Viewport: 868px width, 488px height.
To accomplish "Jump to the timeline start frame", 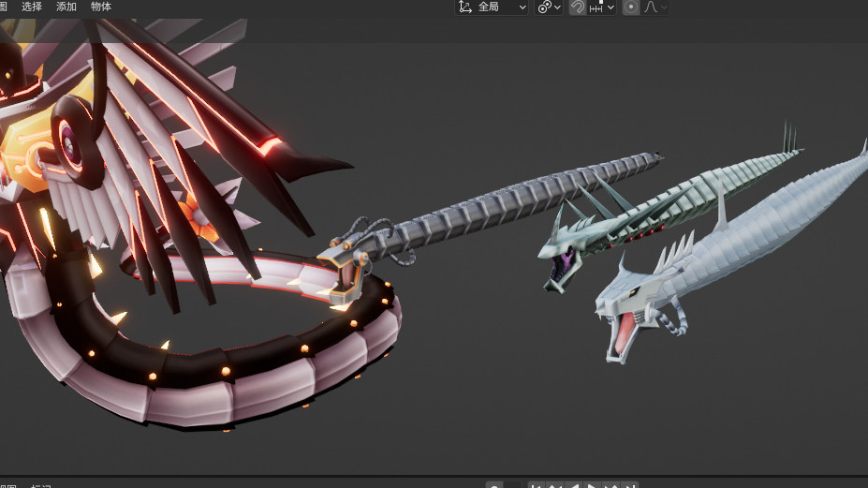I will [537, 486].
